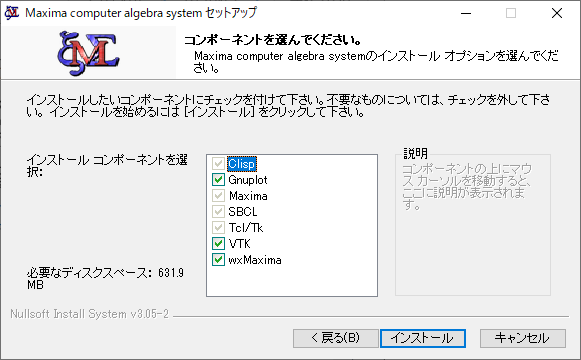Select the Gnuplot label in component list

point(248,180)
